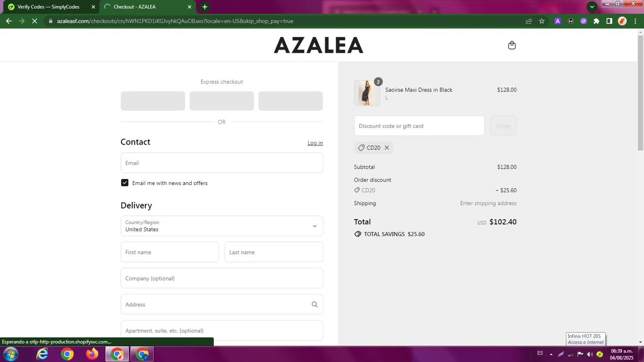Click the Apply discount button

tap(503, 126)
